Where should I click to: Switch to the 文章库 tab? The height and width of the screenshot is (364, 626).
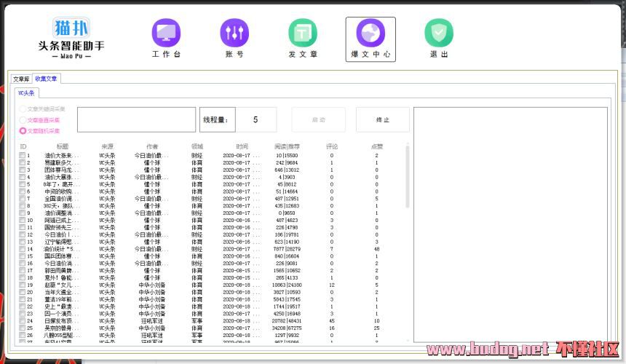pos(21,79)
